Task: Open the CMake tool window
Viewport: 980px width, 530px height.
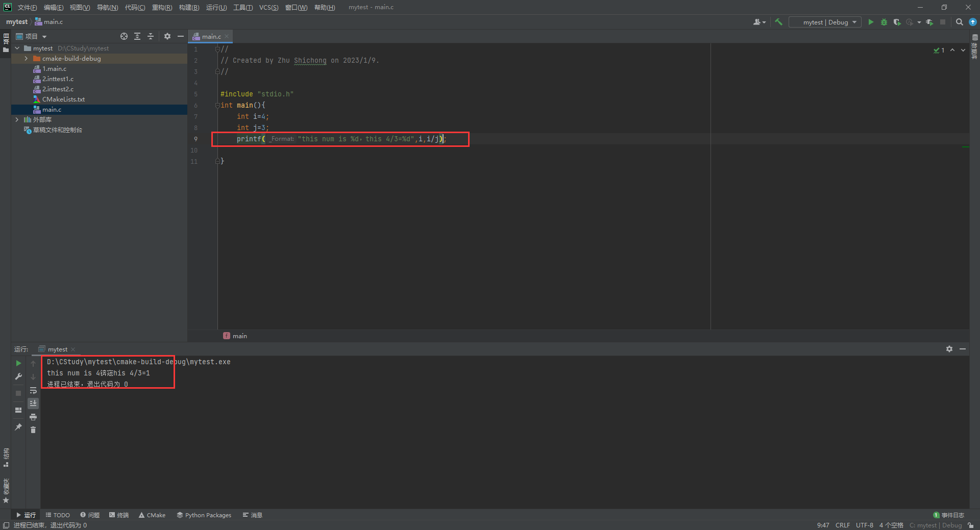Action: [x=152, y=515]
